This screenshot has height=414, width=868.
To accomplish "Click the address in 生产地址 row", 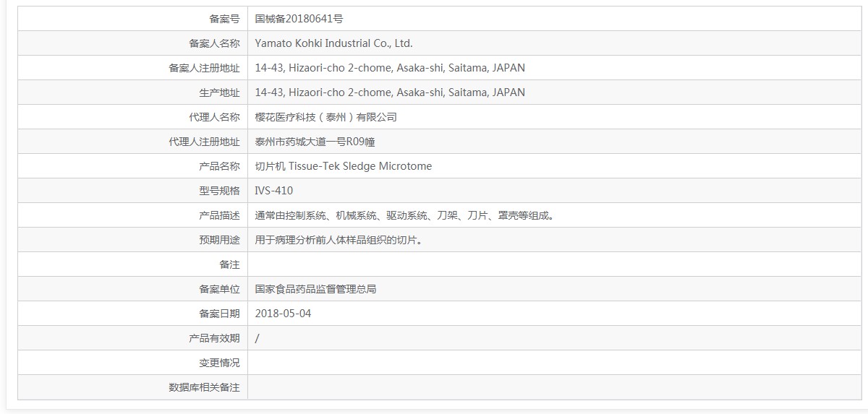I will point(390,92).
